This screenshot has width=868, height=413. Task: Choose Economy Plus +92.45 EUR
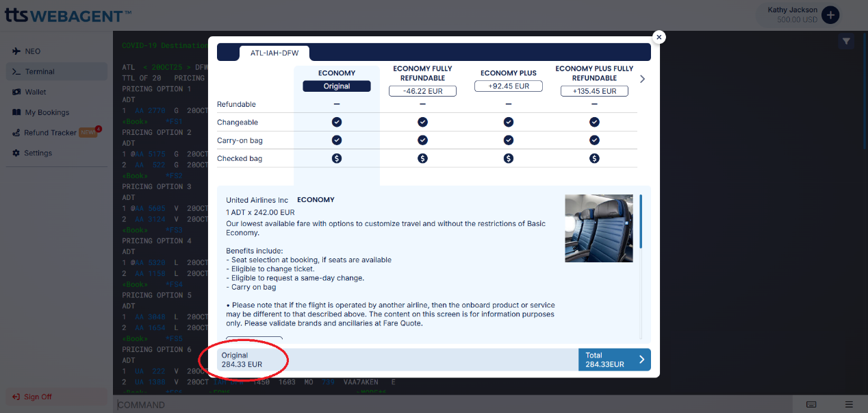tap(509, 86)
